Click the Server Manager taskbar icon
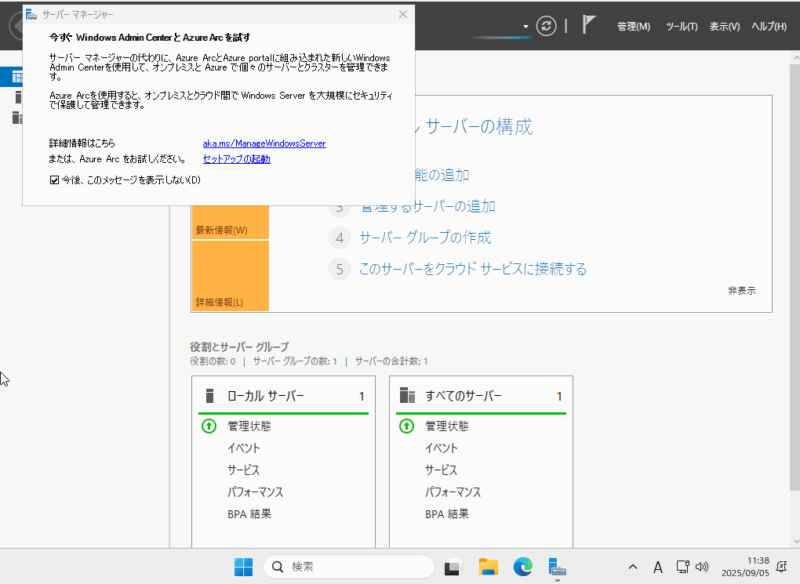The width and height of the screenshot is (800, 584). tap(557, 567)
